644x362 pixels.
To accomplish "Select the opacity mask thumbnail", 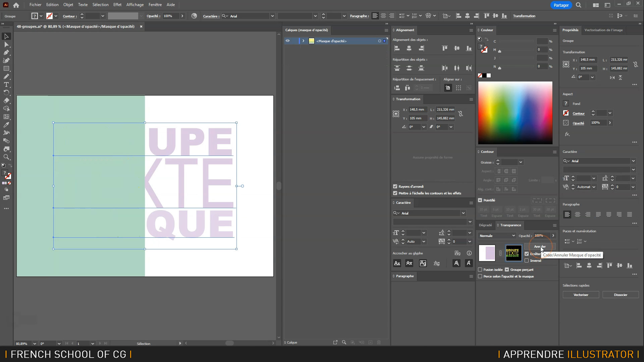I will [x=514, y=253].
